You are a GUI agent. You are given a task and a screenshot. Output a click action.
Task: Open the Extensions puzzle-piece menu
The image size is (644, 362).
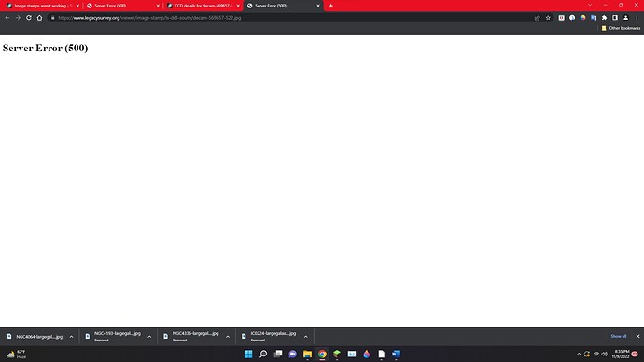click(x=604, y=18)
